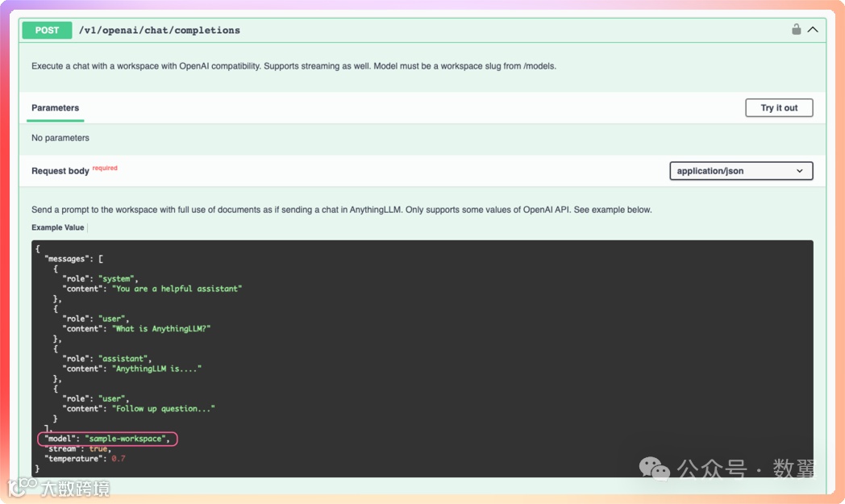Select the Example Value tab
Image resolution: width=845 pixels, height=504 pixels.
coord(58,227)
